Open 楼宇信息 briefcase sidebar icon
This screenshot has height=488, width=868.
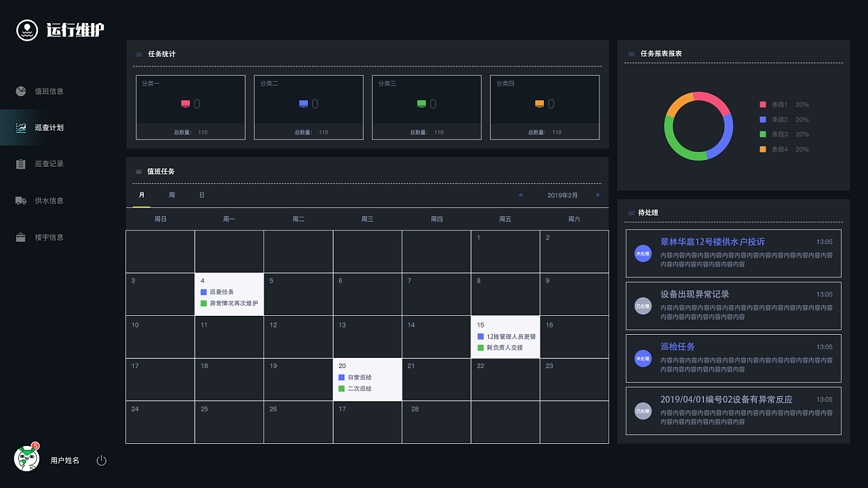(21, 237)
